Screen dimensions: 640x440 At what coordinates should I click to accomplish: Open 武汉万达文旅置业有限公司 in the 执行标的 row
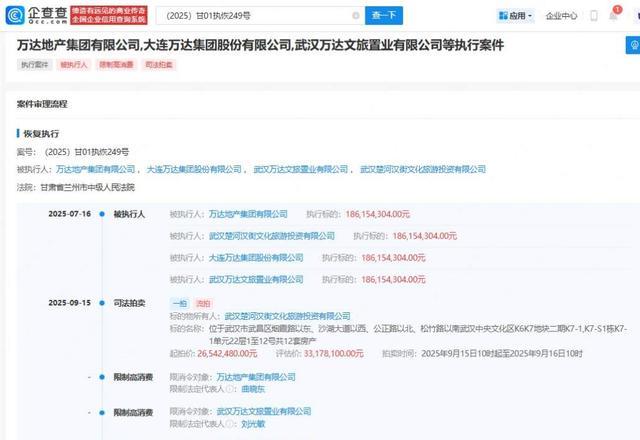coord(256,280)
